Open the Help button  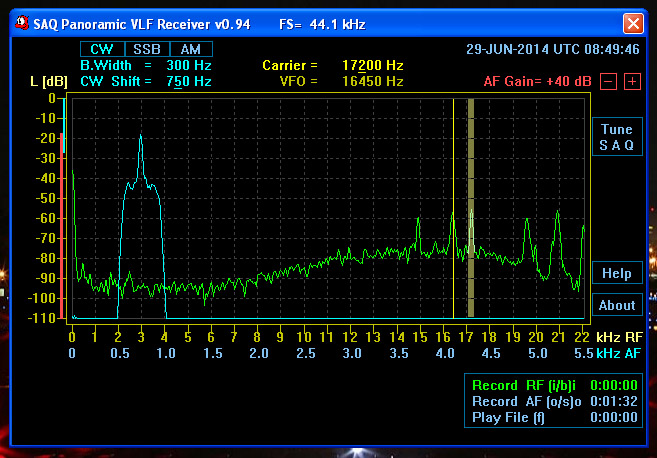[x=616, y=273]
